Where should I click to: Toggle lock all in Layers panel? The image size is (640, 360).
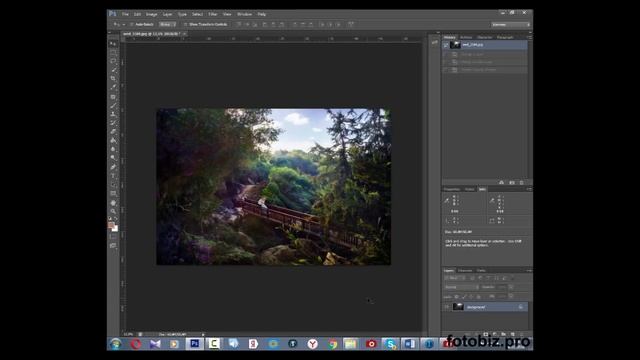pyautogui.click(x=478, y=297)
